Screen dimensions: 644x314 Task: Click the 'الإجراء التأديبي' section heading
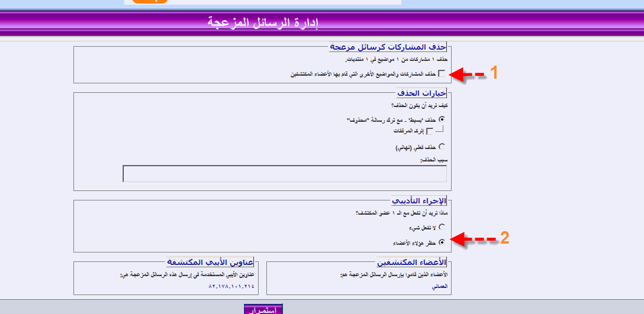[x=419, y=200]
